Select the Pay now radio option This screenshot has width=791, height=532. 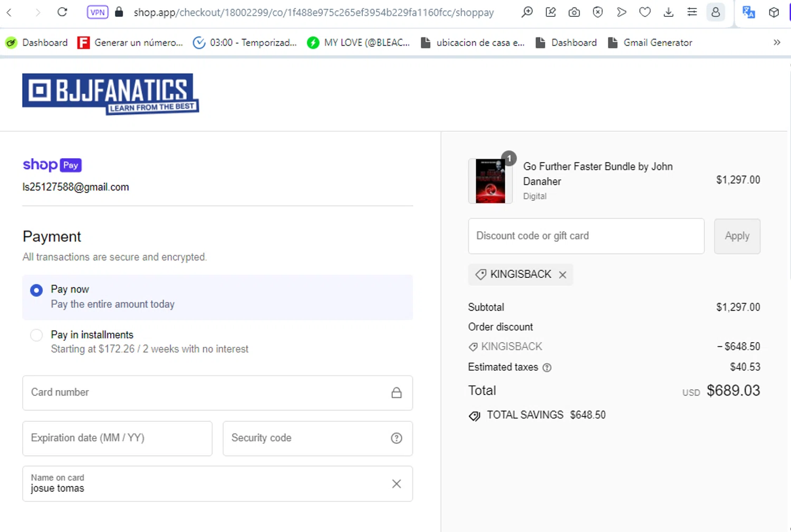36,290
